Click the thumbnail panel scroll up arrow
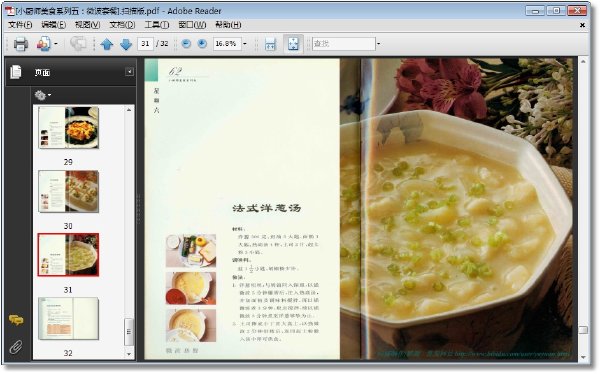The height and width of the screenshot is (374, 600). pos(129,110)
